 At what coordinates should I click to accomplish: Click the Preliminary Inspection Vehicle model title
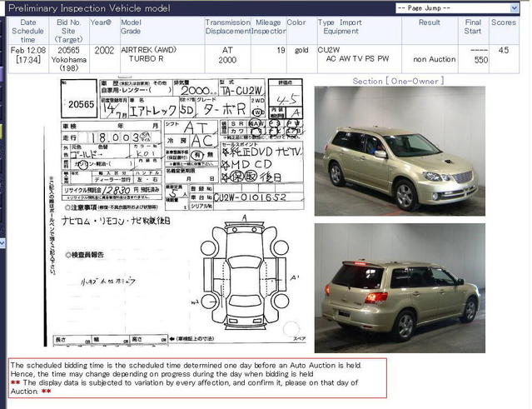pyautogui.click(x=90, y=8)
